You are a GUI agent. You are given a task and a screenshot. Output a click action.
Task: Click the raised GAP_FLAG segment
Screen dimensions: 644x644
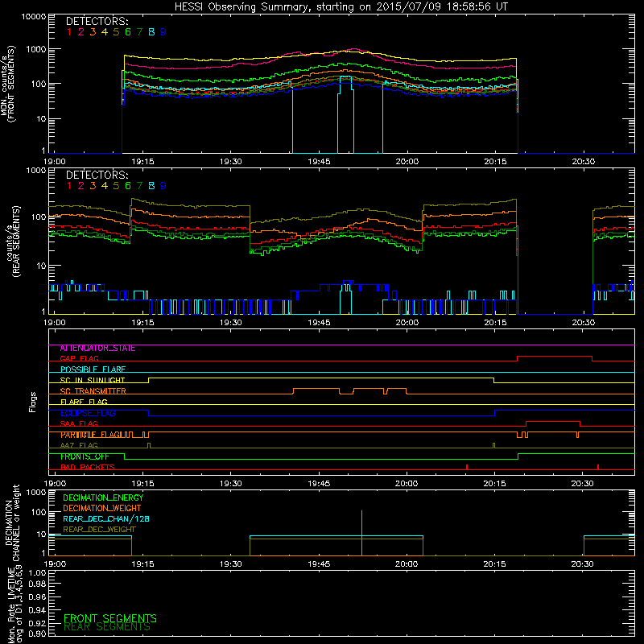[x=555, y=357]
